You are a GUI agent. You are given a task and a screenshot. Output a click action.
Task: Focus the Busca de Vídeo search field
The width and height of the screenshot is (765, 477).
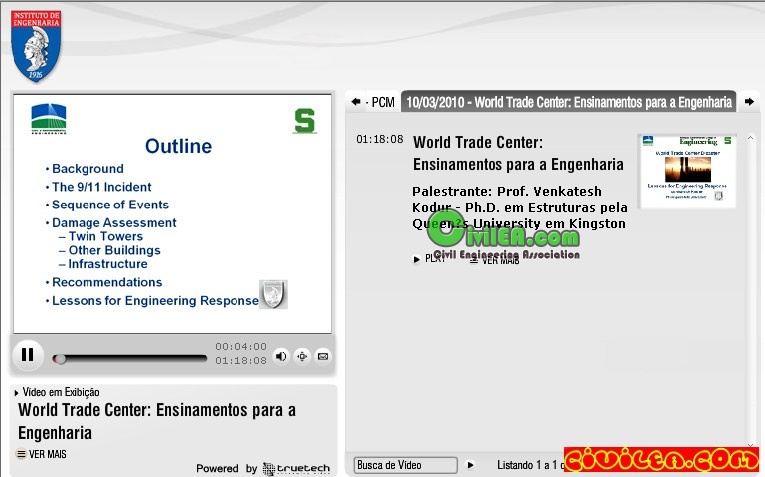point(405,465)
